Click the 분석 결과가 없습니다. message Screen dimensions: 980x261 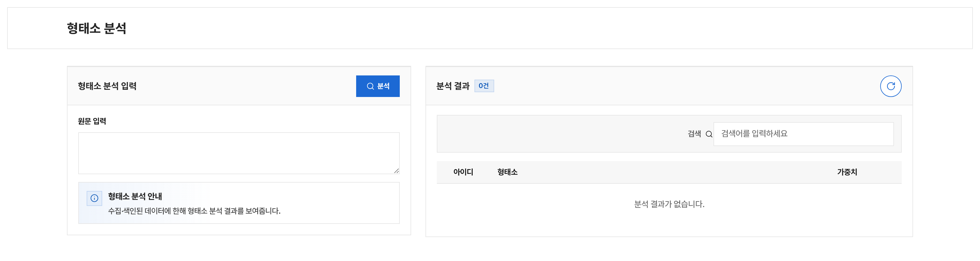coord(669,204)
